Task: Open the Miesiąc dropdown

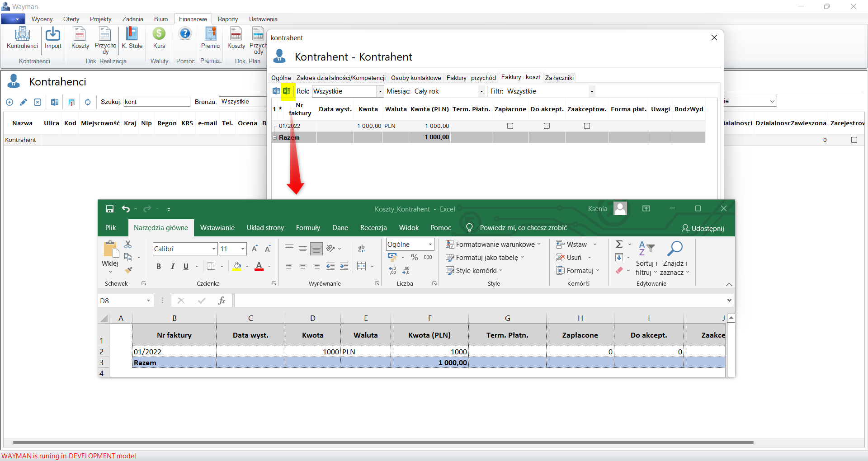Action: click(481, 91)
